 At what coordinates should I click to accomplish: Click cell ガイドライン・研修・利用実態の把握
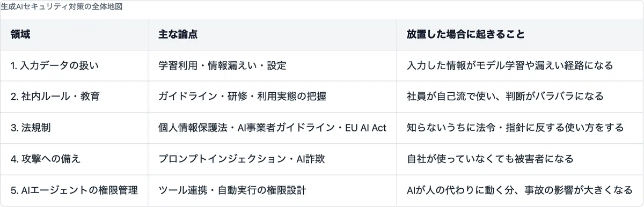(273, 97)
